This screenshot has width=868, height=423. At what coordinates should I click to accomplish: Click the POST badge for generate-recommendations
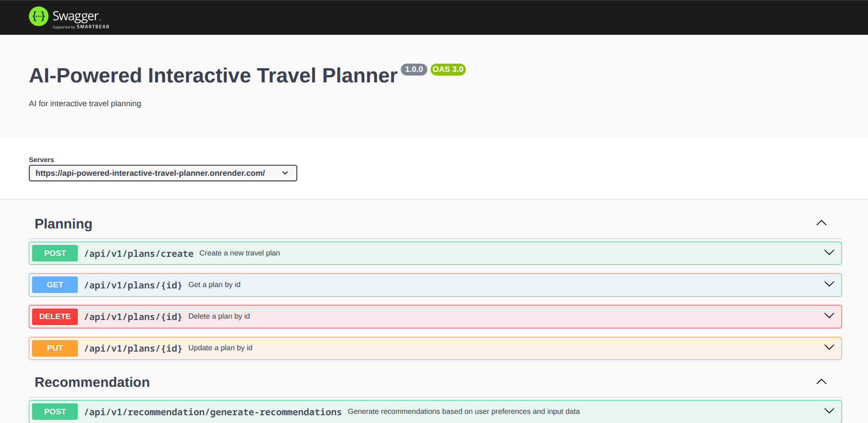point(55,412)
